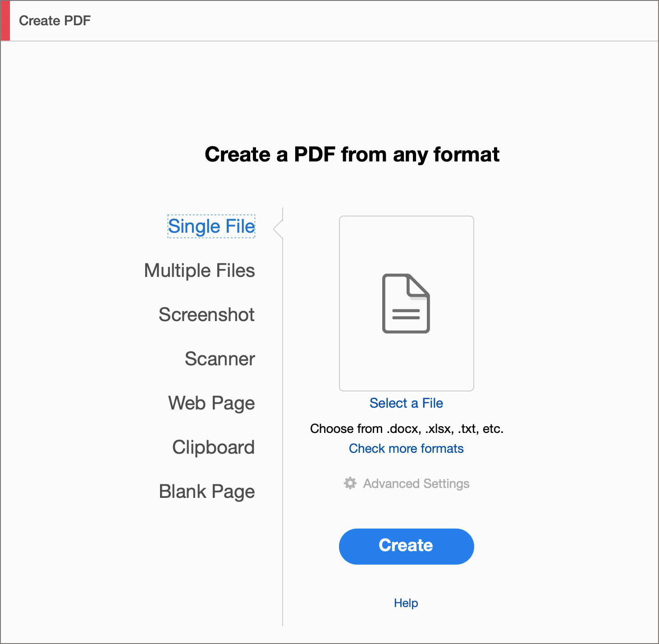Click the Create PDF title bar label
Viewport: 659px width, 644px height.
55,20
